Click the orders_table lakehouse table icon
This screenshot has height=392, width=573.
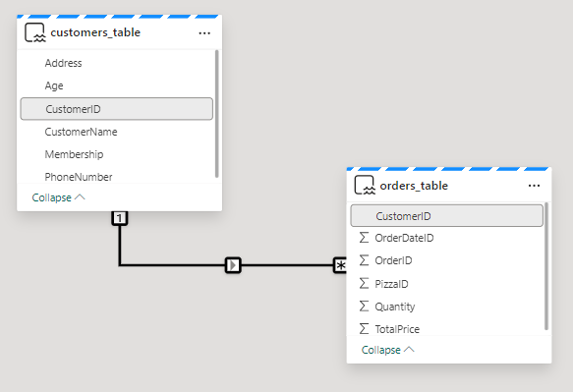[365, 185]
